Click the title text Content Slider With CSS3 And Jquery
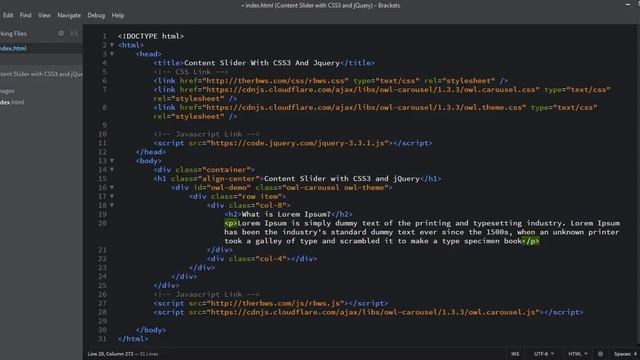The width and height of the screenshot is (640, 360). [262, 63]
